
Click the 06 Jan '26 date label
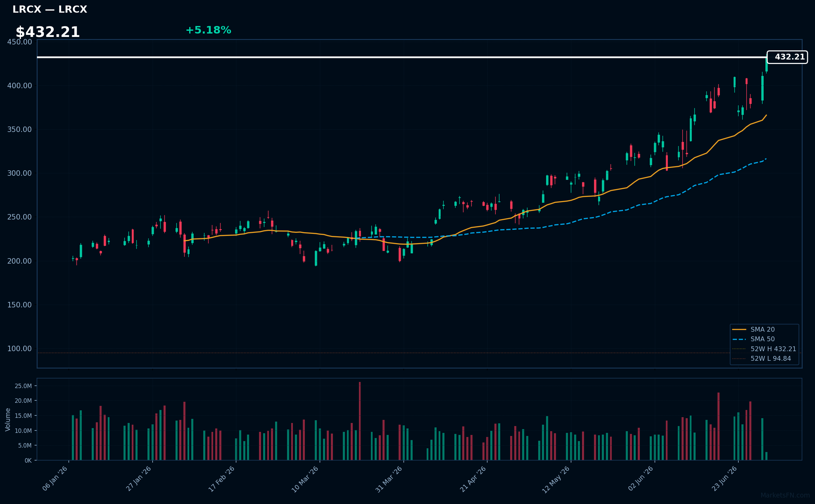tap(55, 479)
